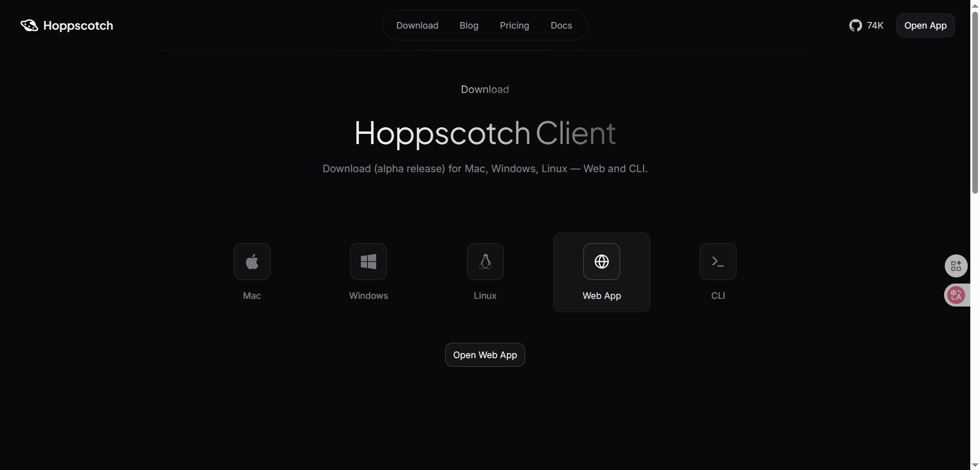Viewport: 980px width, 470px height.
Task: Go to the Blog nav item
Action: [469, 26]
